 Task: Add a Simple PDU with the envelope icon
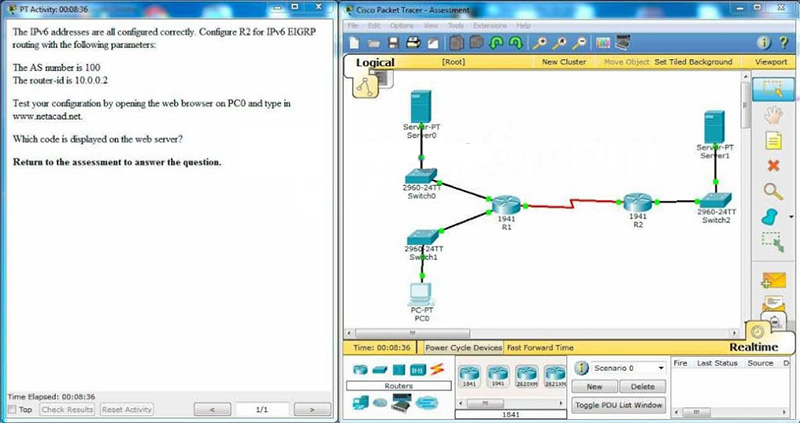pyautogui.click(x=773, y=280)
